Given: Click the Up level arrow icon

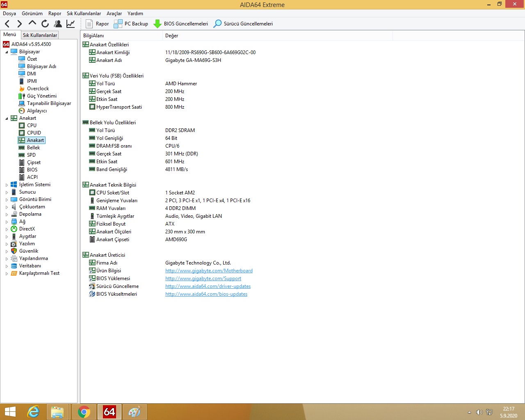Looking at the screenshot, I should pyautogui.click(x=32, y=23).
